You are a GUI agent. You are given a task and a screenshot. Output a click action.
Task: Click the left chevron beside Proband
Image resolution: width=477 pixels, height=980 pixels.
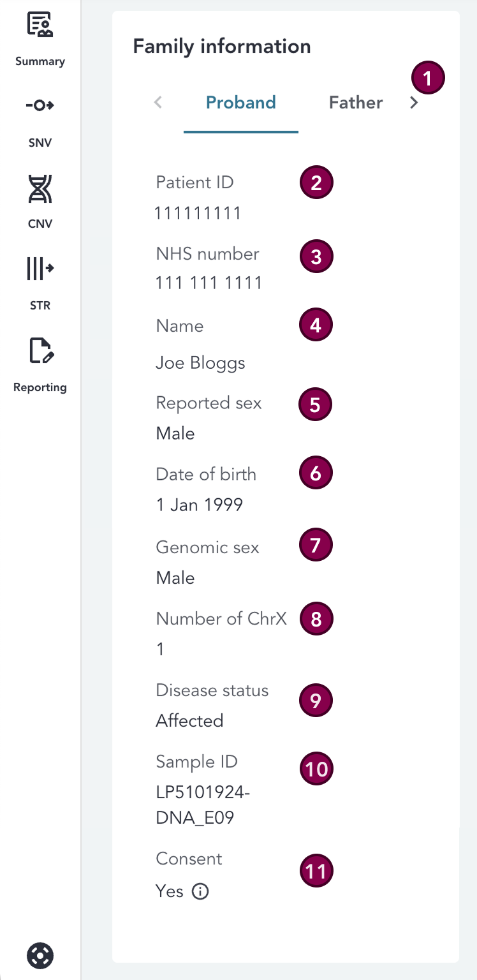coord(158,102)
